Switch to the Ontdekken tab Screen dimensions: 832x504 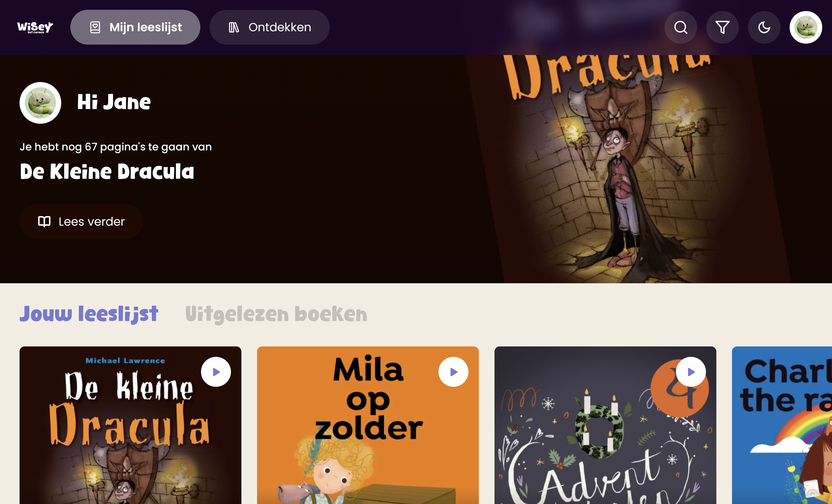tap(269, 27)
